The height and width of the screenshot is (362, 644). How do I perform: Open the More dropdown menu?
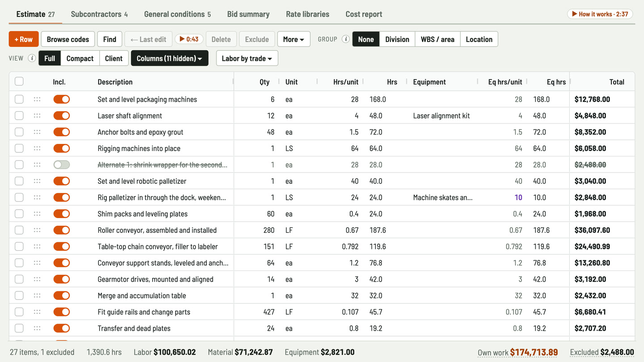pos(294,39)
